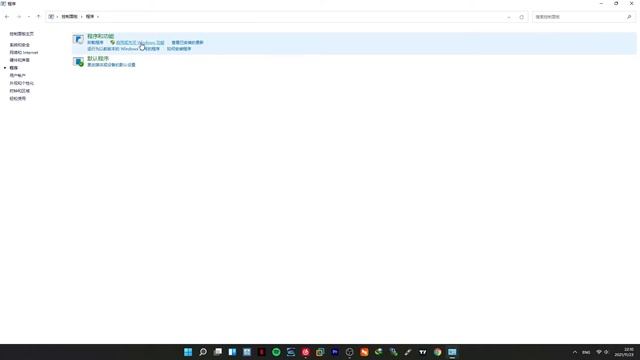Open Adobe Premiere Pro from the taskbar
640x360 pixels.
click(x=335, y=352)
